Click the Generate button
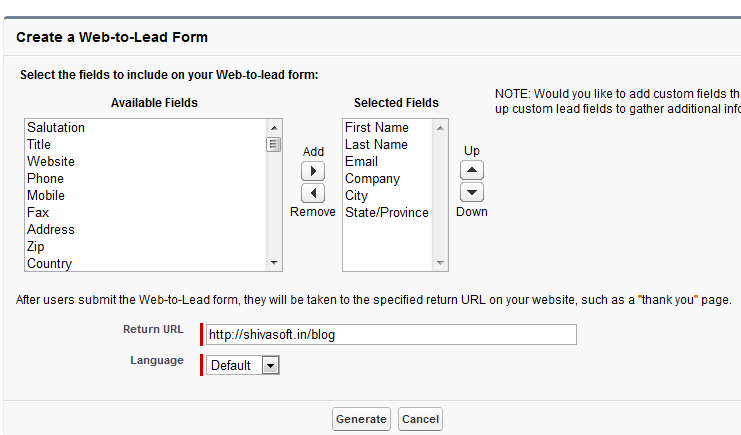Image resolution: width=741 pixels, height=435 pixels. point(361,419)
